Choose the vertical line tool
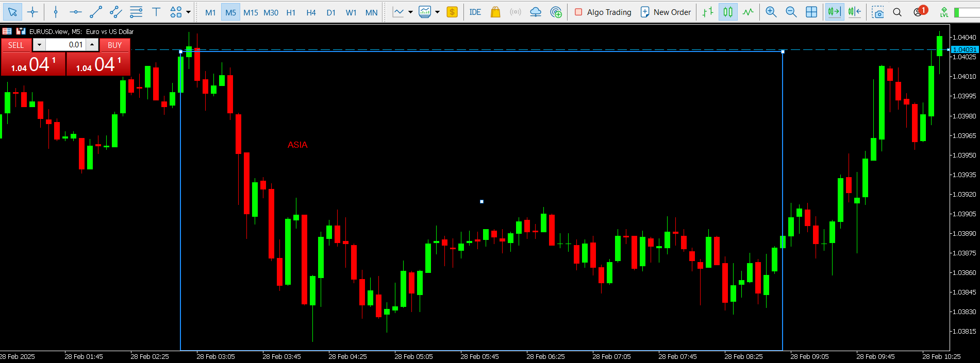This screenshot has height=363, width=980. pyautogui.click(x=56, y=12)
